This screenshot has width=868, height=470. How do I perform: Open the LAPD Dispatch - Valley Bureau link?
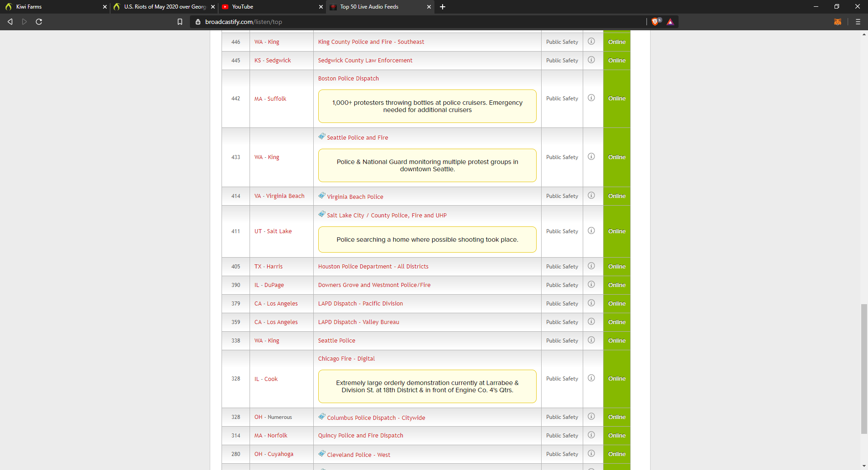[359, 322]
